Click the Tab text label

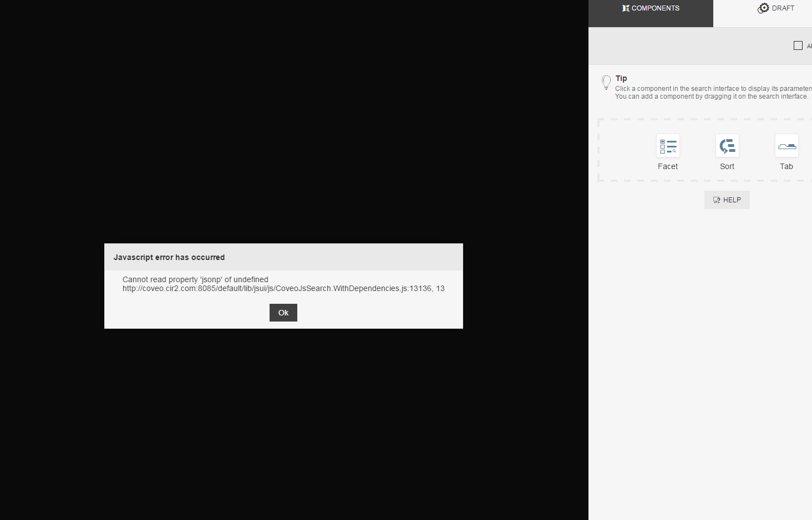coord(786,166)
